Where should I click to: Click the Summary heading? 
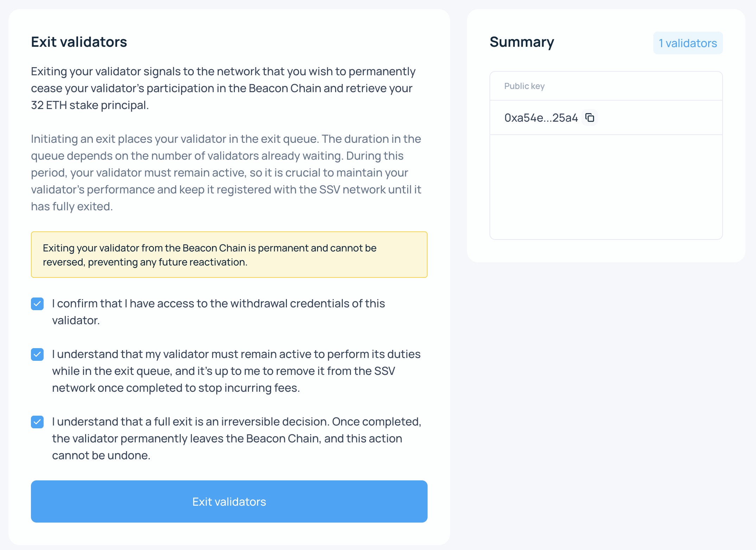coord(522,42)
